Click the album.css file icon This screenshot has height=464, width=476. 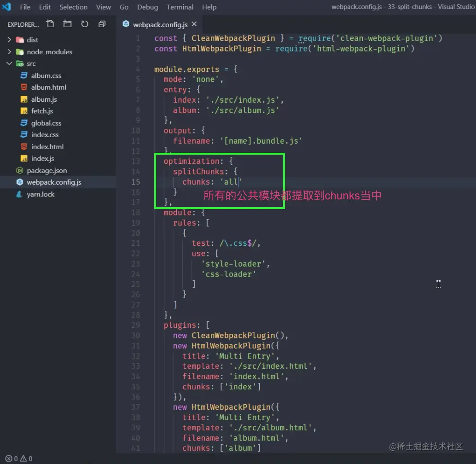(x=23, y=75)
